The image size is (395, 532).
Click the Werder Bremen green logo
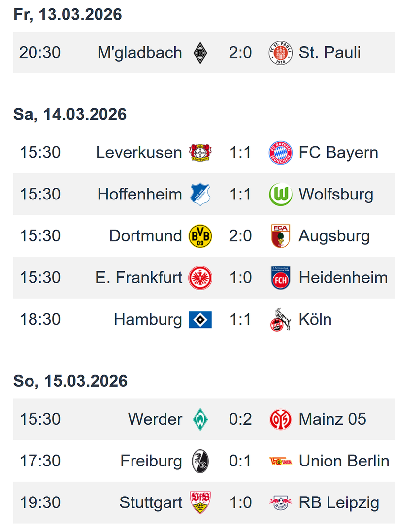point(200,419)
